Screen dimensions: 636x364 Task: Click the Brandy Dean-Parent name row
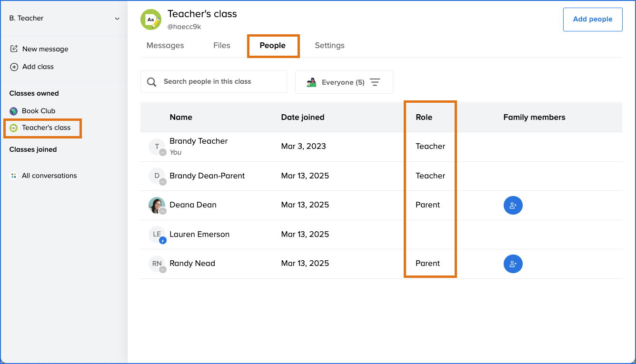coord(207,176)
